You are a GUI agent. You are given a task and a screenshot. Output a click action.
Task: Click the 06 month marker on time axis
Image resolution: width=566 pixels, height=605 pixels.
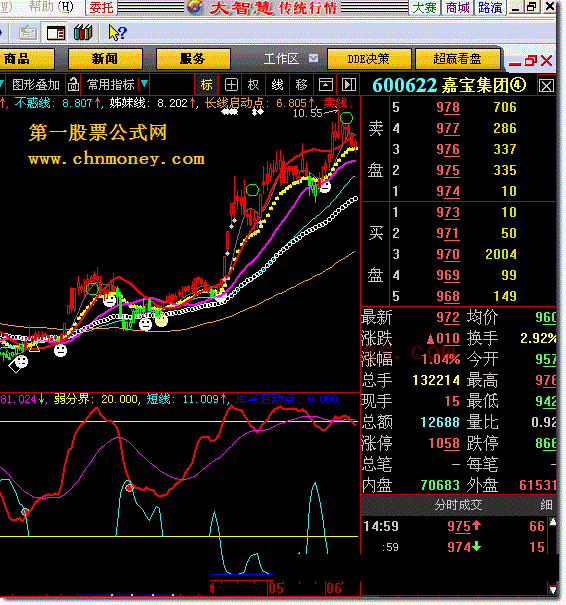334,588
